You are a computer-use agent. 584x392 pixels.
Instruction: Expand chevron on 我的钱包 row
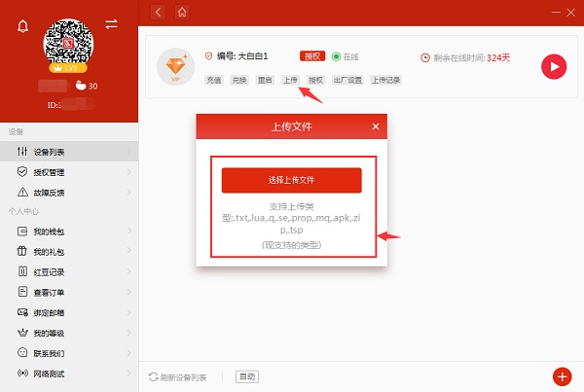click(x=128, y=232)
